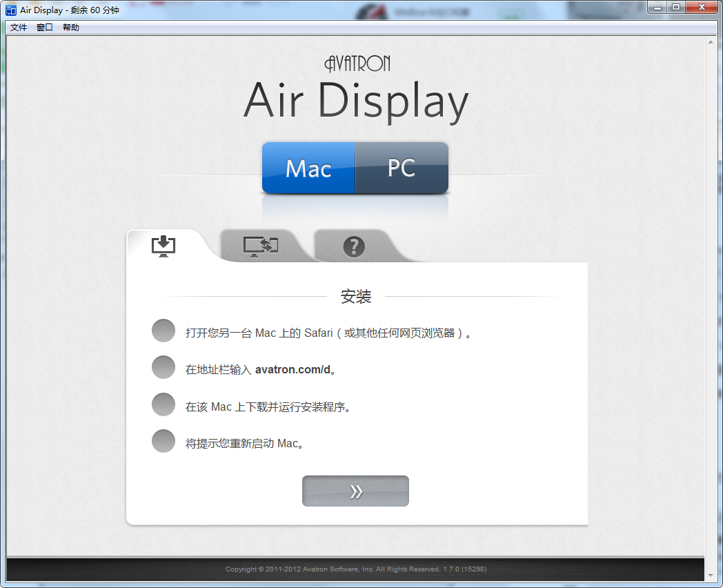Click the bullet next to avatron.com/d step
This screenshot has width=723, height=588.
164,368
